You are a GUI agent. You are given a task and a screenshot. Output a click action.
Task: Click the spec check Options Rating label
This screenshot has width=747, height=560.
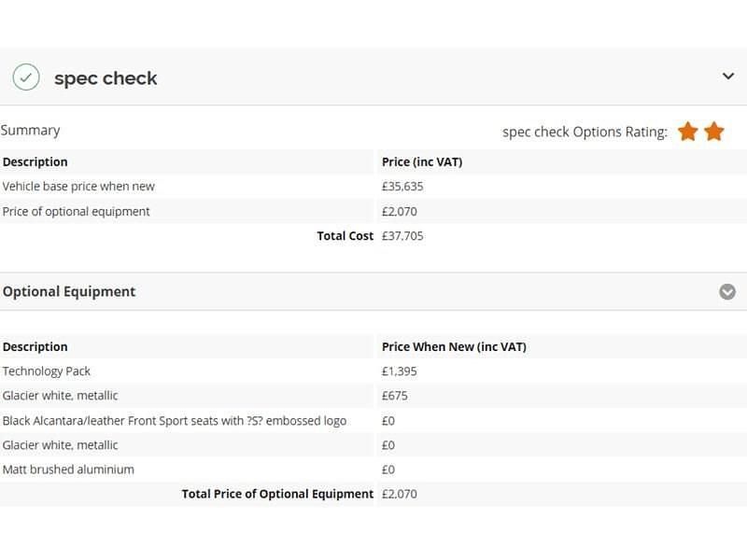click(x=585, y=132)
